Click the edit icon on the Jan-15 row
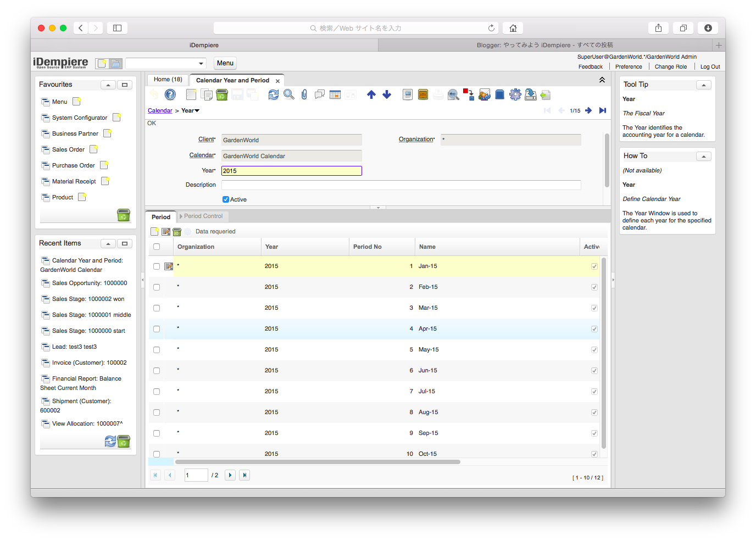The image size is (756, 541). [169, 266]
